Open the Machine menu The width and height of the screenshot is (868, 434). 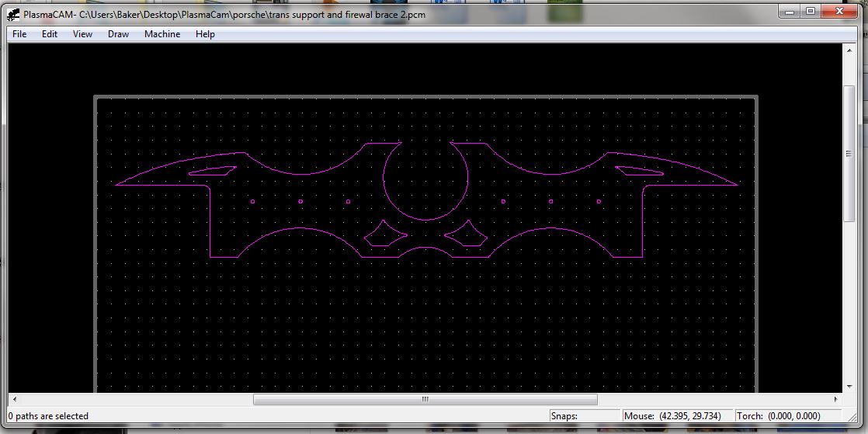(161, 34)
